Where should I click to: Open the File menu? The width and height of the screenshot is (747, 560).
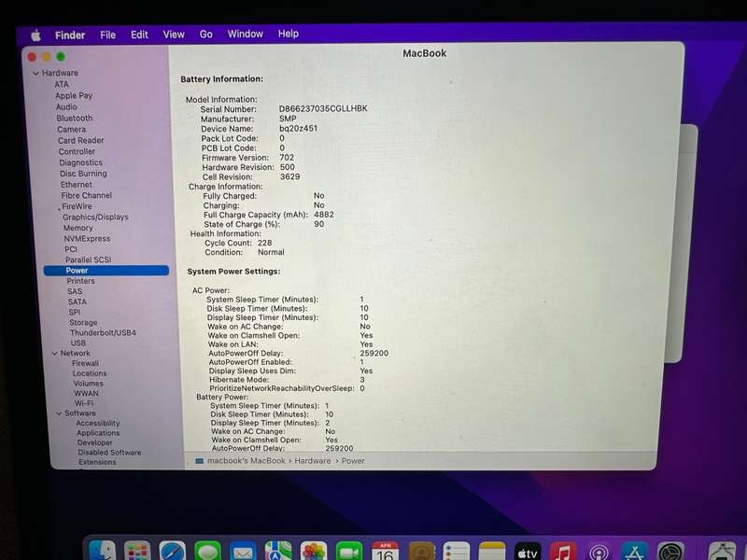107,35
